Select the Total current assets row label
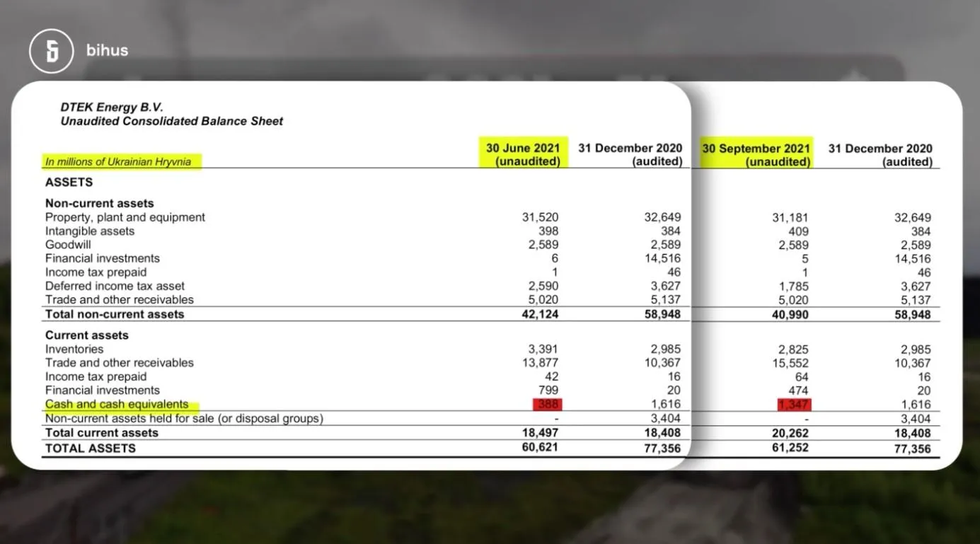 click(x=101, y=432)
